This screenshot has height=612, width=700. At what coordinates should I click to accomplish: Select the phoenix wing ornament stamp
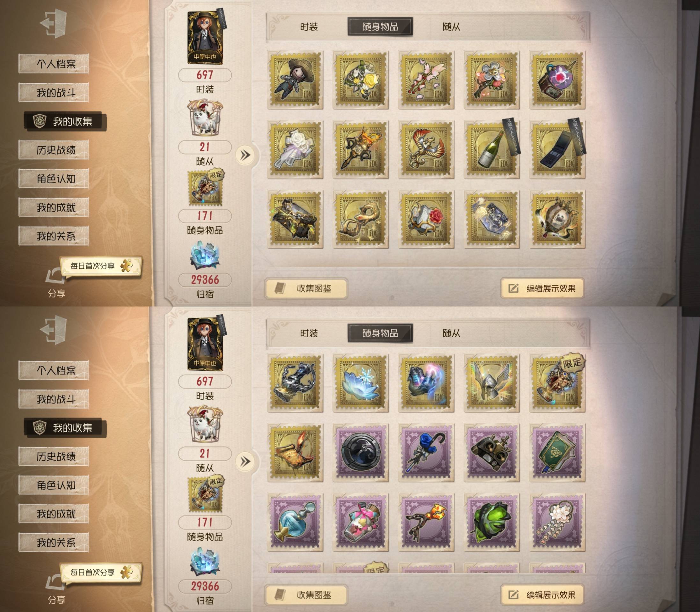point(426,149)
